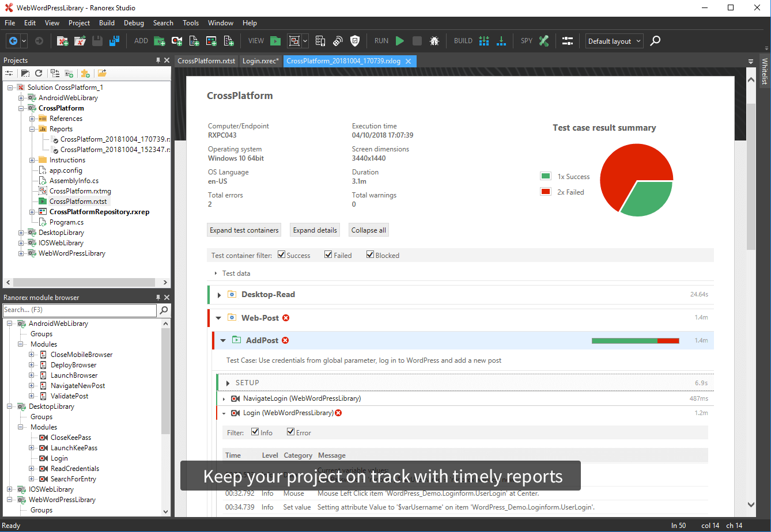Image resolution: width=771 pixels, height=532 pixels.
Task: Open the Debug menu
Action: (134, 23)
